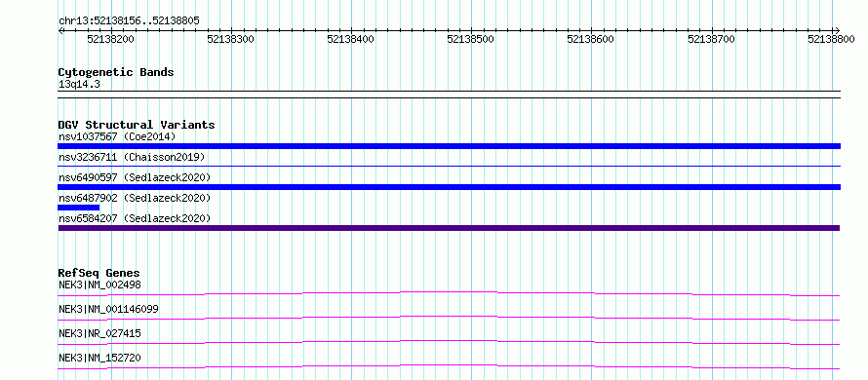Open the NEK3|NR_027415 gene label

point(99,333)
